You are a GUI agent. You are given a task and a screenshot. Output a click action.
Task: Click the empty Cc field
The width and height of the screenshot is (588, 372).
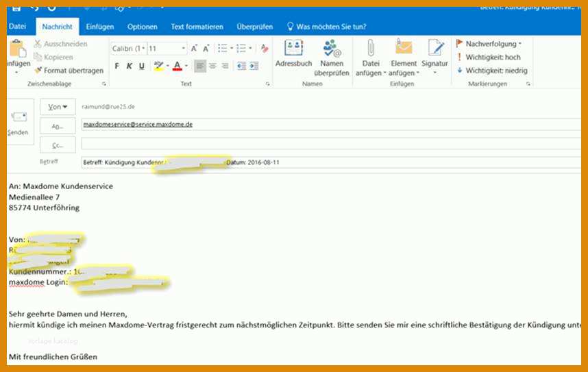click(x=331, y=144)
